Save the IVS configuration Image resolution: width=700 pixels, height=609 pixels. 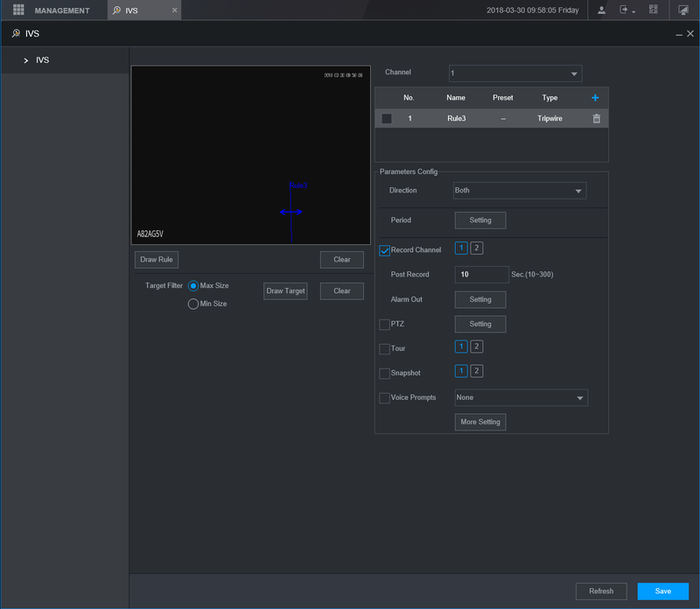pos(662,591)
